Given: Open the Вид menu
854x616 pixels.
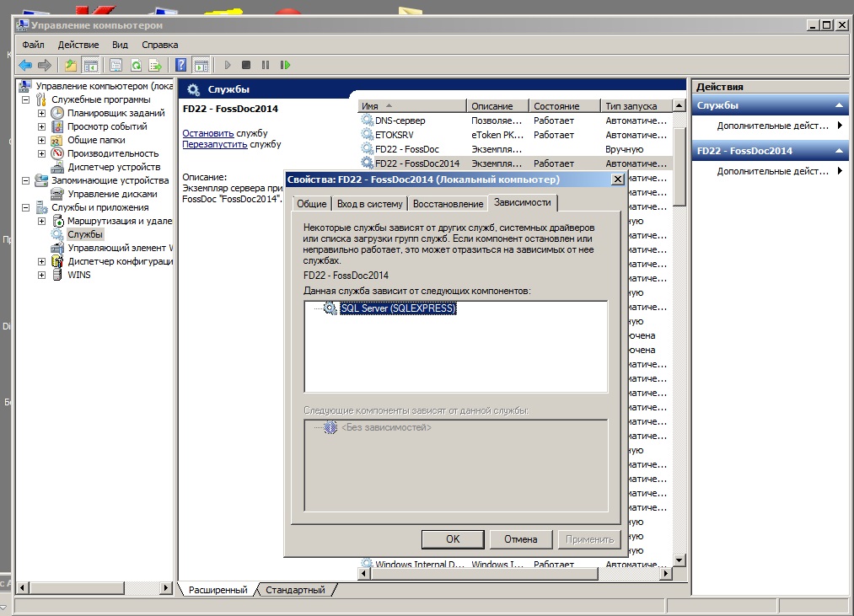Looking at the screenshot, I should 120,45.
